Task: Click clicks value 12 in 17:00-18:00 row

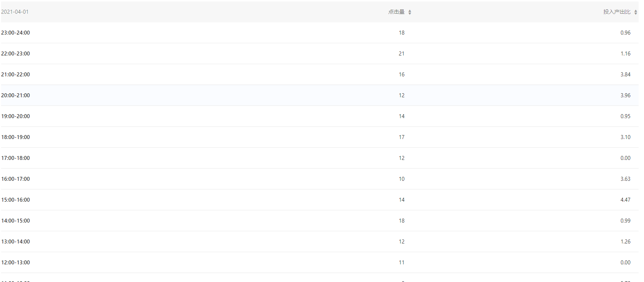Action: tap(401, 158)
